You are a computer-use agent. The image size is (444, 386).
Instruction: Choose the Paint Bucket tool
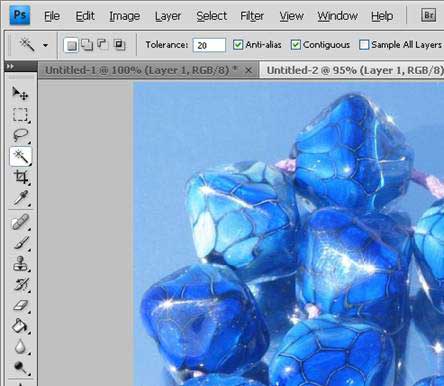click(x=20, y=326)
